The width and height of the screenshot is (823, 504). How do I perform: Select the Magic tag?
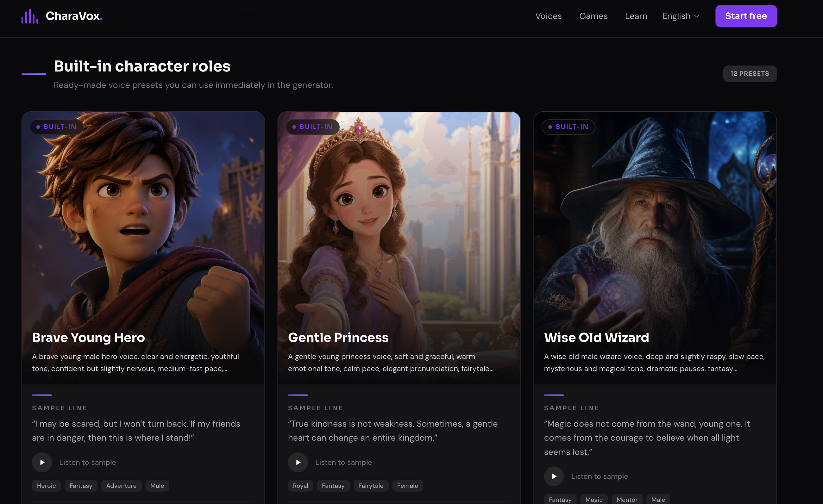click(594, 499)
